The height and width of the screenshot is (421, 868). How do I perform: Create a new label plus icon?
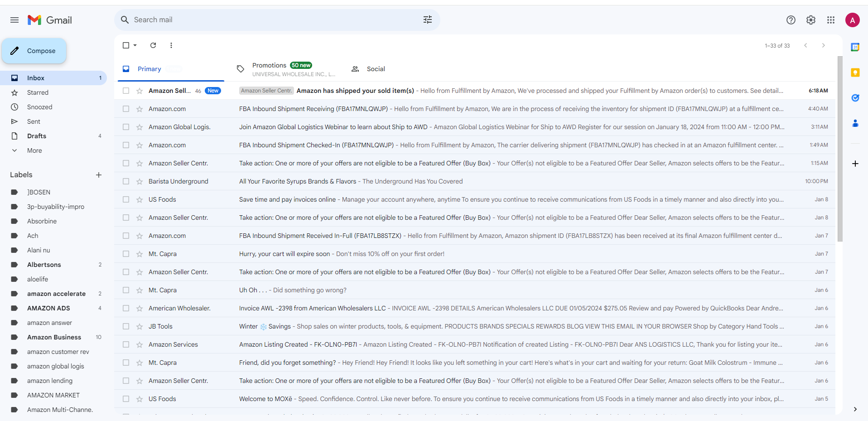[x=99, y=175]
